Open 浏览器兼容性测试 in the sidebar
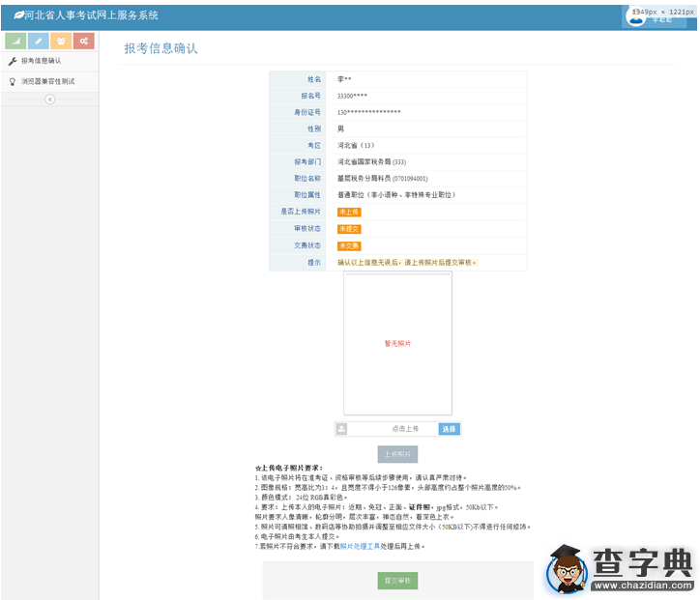 point(49,81)
